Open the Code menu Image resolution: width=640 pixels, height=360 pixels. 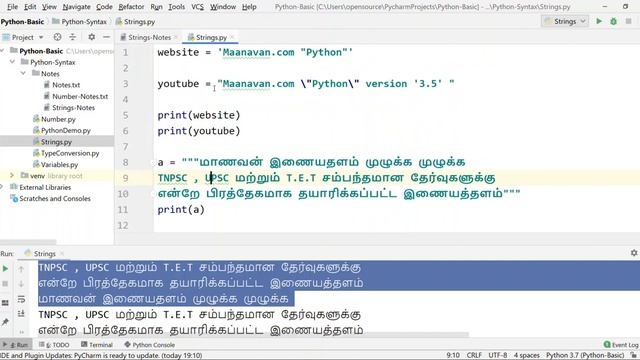pos(104,7)
